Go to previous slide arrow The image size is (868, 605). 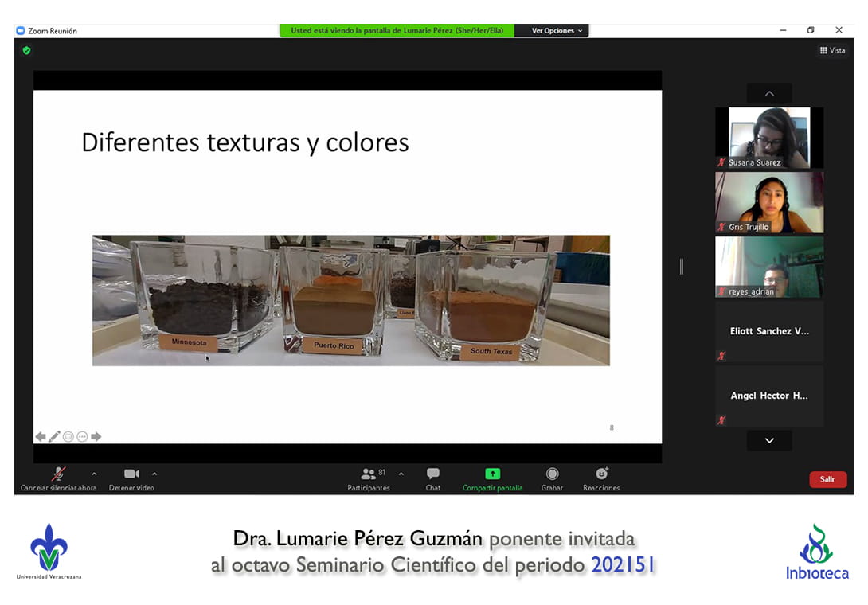pos(41,436)
